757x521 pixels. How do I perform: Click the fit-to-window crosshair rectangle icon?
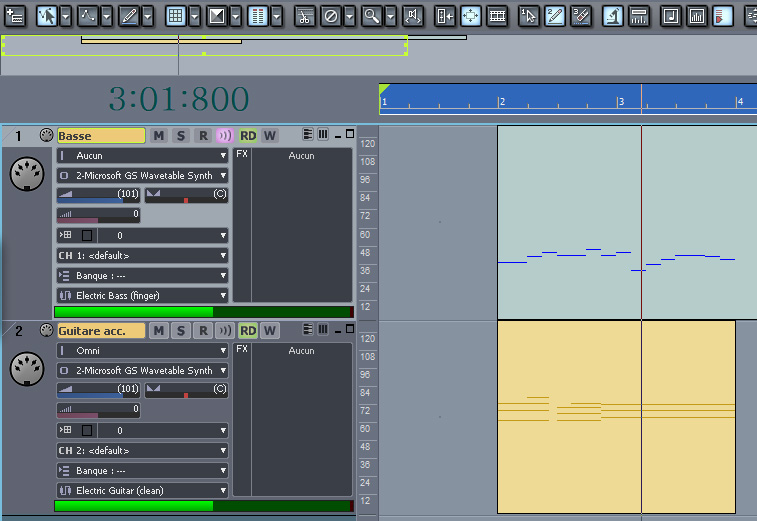(471, 16)
